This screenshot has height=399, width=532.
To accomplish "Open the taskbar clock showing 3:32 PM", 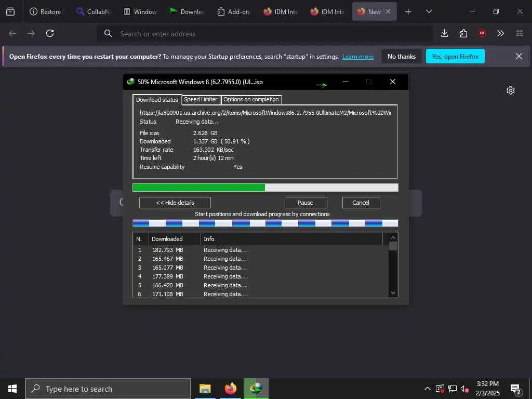I will [x=487, y=389].
